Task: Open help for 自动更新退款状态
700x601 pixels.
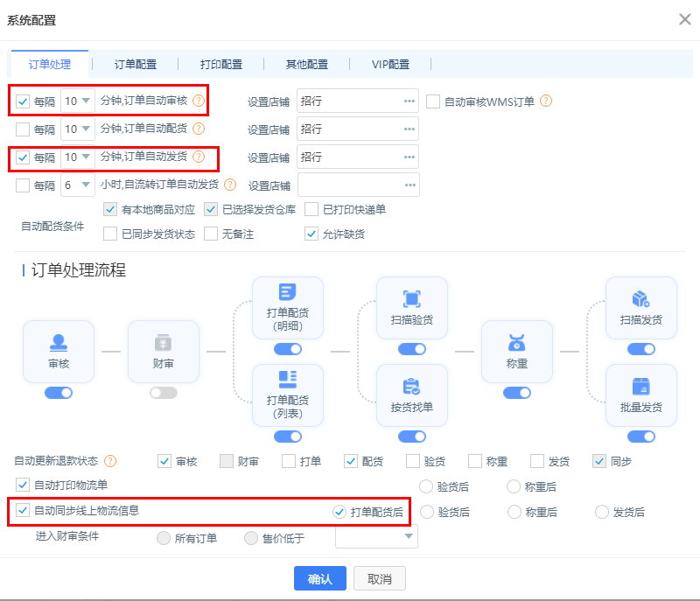Action: [110, 461]
